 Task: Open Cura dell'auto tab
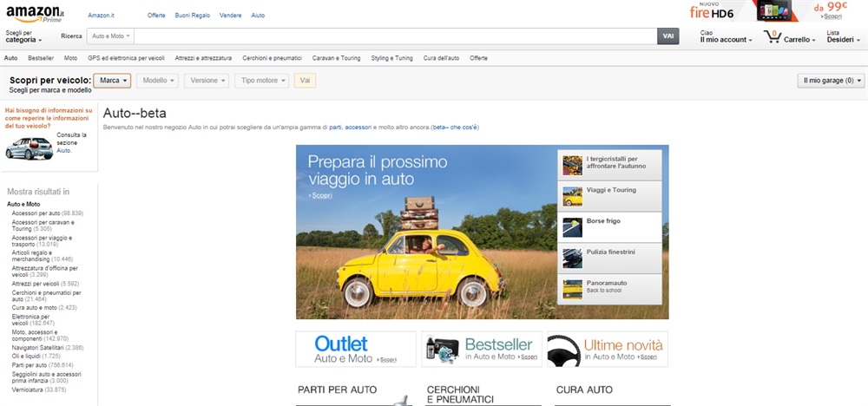coord(441,58)
